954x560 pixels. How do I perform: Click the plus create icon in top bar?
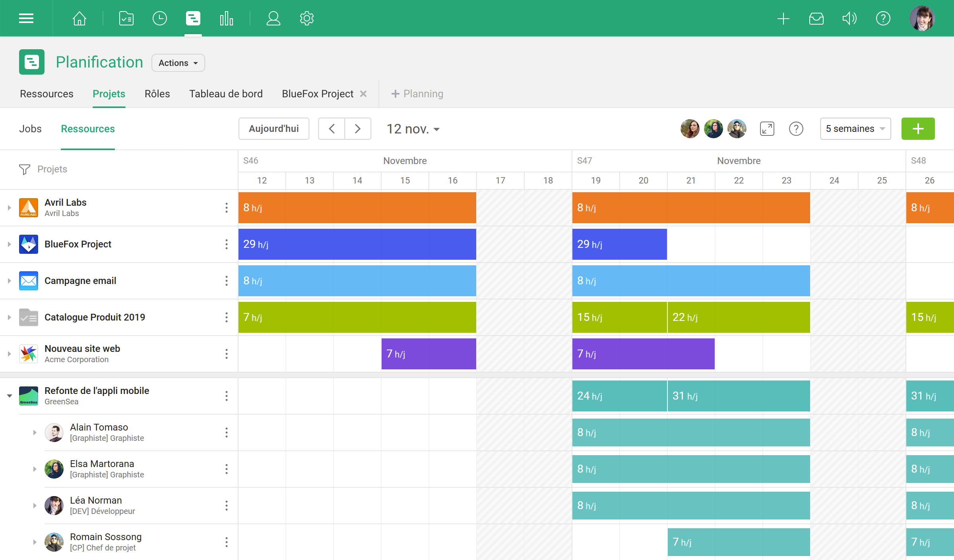click(x=783, y=18)
